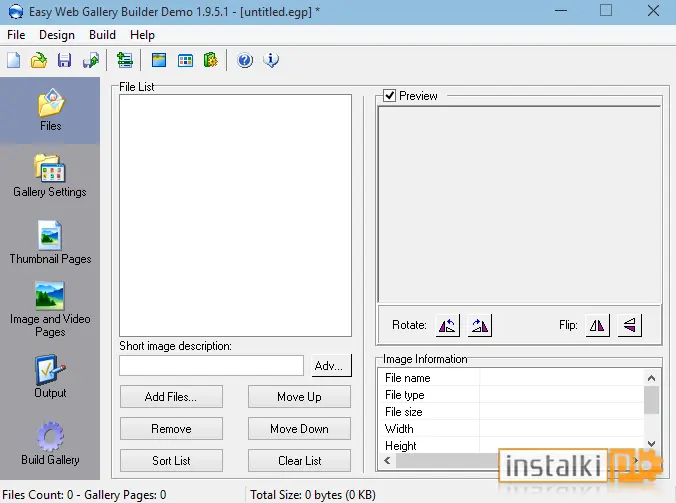This screenshot has height=503, width=676.
Task: Toggle the Preview checkbox
Action: (x=389, y=95)
